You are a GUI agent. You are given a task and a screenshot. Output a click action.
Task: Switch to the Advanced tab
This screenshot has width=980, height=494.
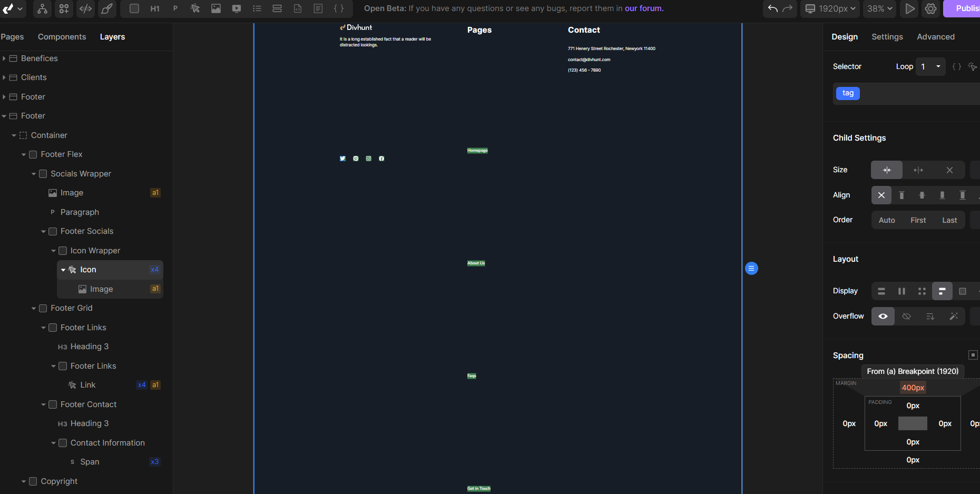[x=936, y=37]
